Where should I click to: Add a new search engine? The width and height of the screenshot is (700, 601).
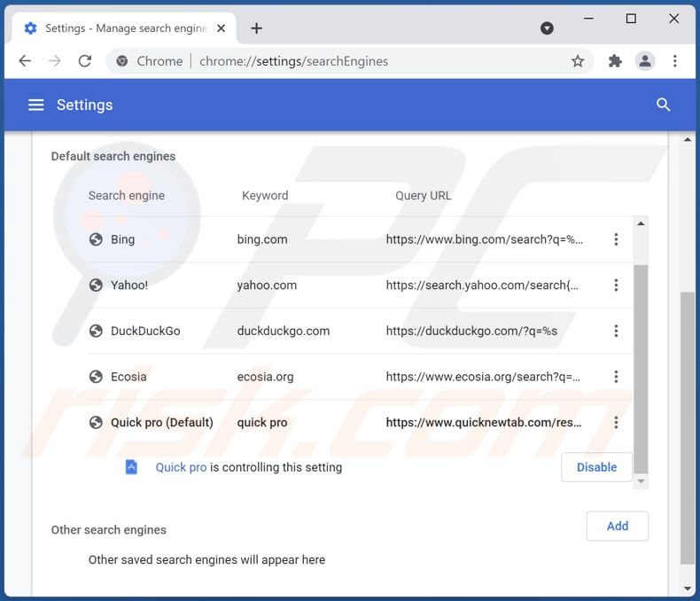617,526
